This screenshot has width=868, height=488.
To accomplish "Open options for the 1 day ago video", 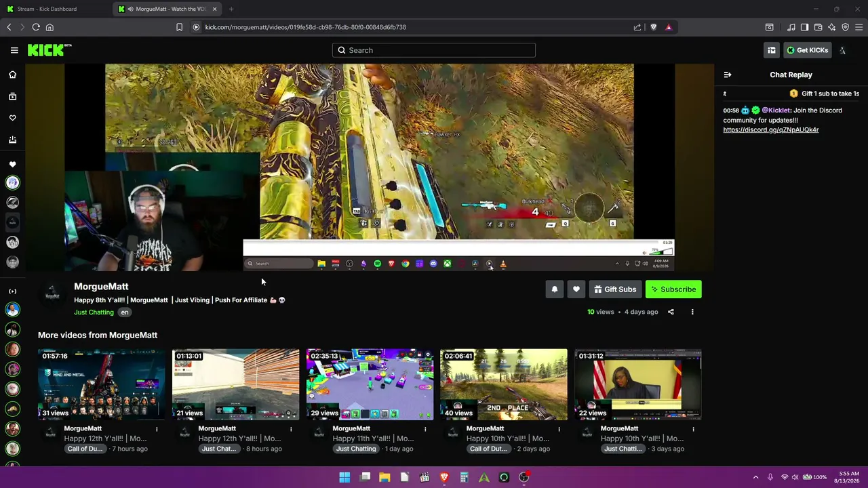I will click(425, 429).
